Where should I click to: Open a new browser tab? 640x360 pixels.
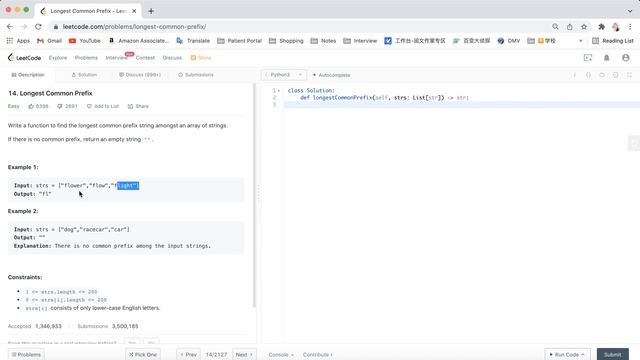[151, 11]
